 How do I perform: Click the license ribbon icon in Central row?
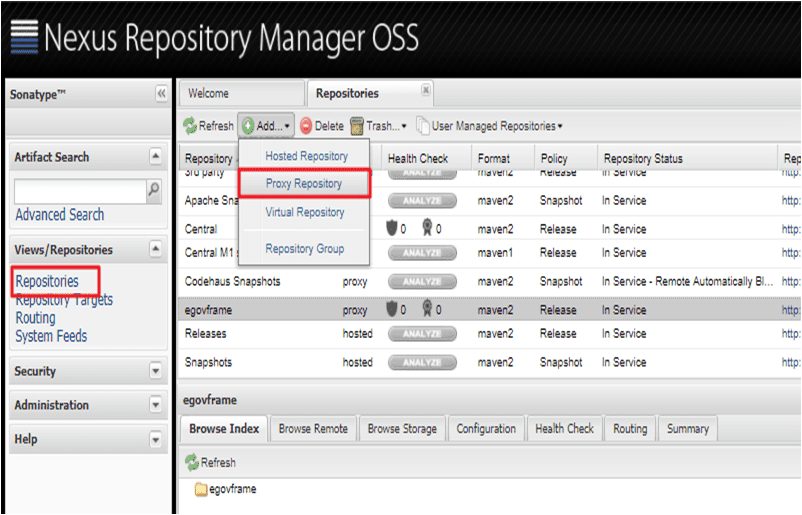pyautogui.click(x=427, y=228)
